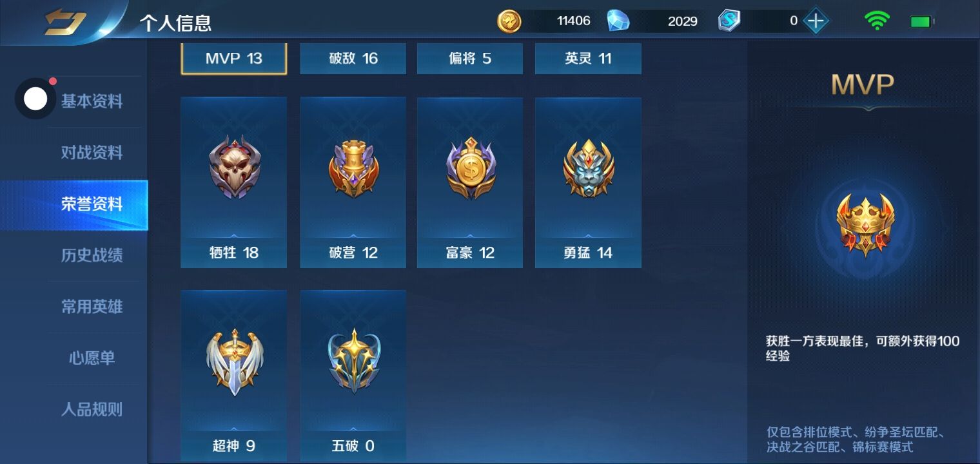This screenshot has height=464, width=980.
Task: Switch to 对战资料 tab
Action: pyautogui.click(x=92, y=153)
